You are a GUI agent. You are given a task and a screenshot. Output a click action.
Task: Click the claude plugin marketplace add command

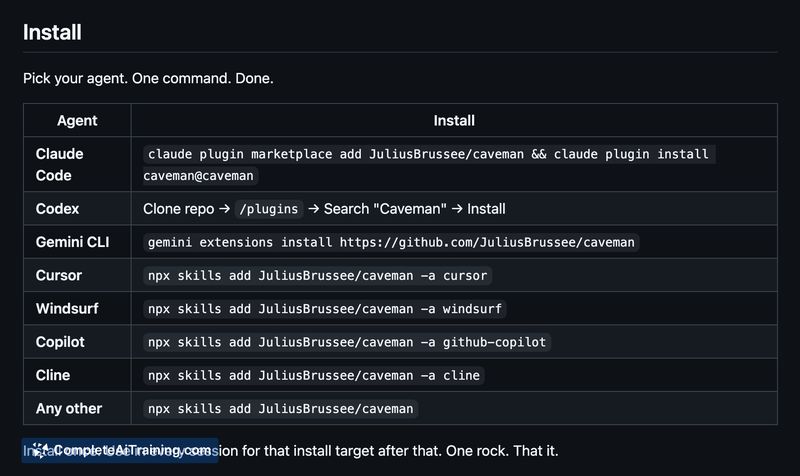428,154
